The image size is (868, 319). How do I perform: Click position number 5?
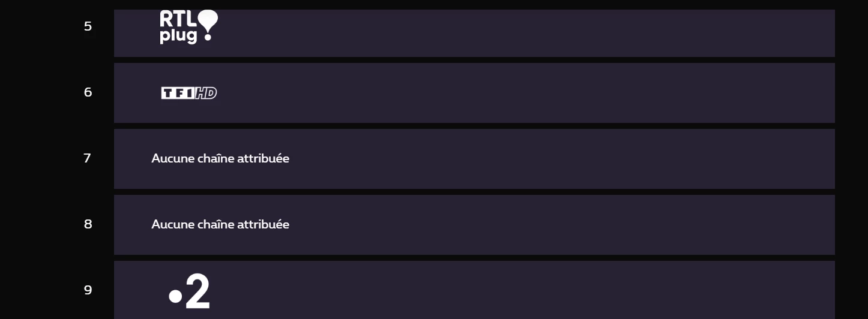click(x=88, y=27)
